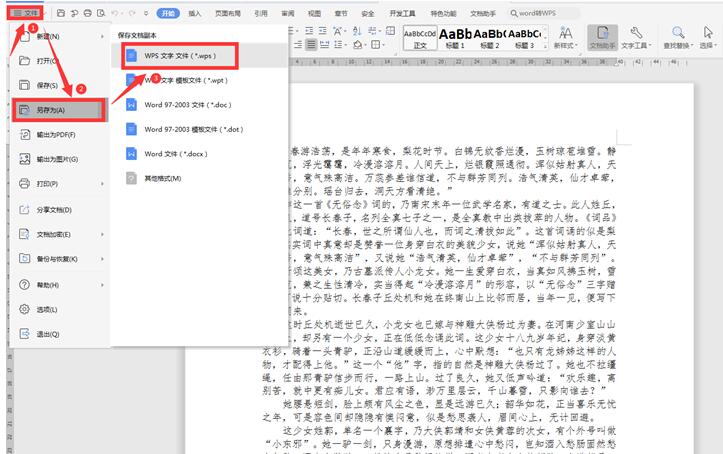
Task: Click the decrease indent icon
Action: point(309,31)
